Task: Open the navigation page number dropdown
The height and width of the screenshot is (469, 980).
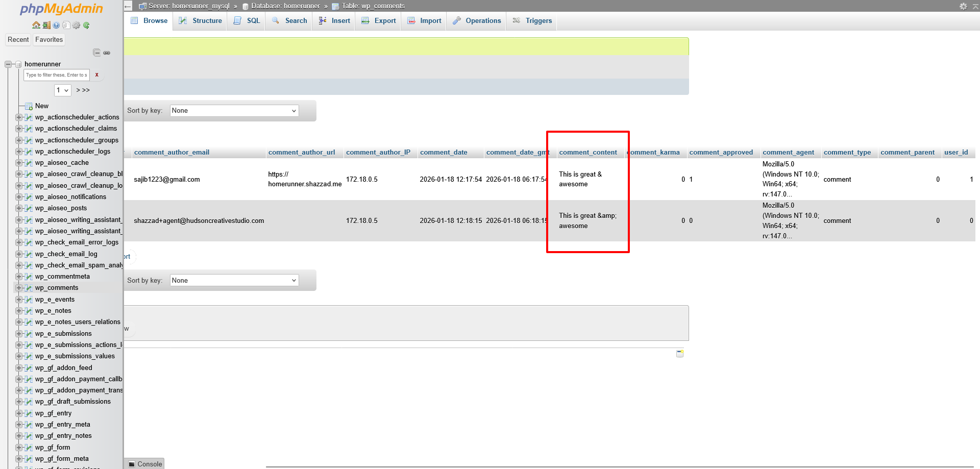Action: (62, 90)
